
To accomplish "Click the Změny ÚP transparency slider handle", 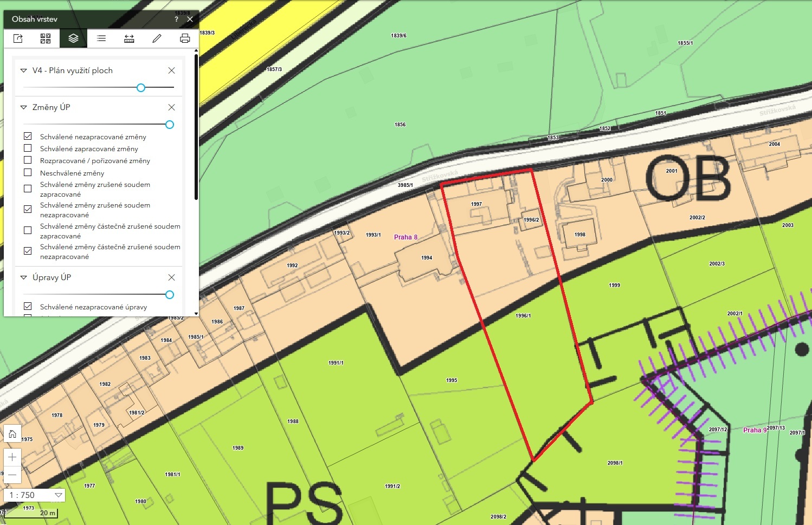I will (170, 125).
